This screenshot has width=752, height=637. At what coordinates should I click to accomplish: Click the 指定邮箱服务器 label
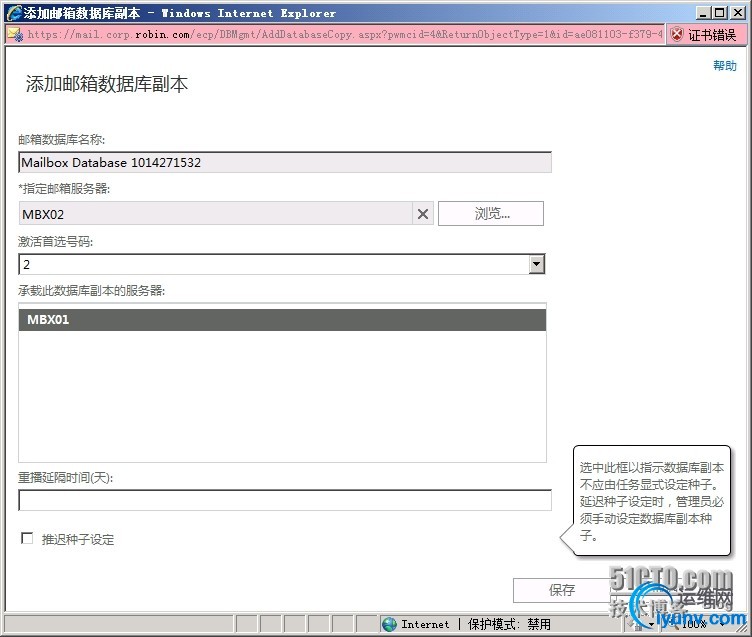(64, 189)
